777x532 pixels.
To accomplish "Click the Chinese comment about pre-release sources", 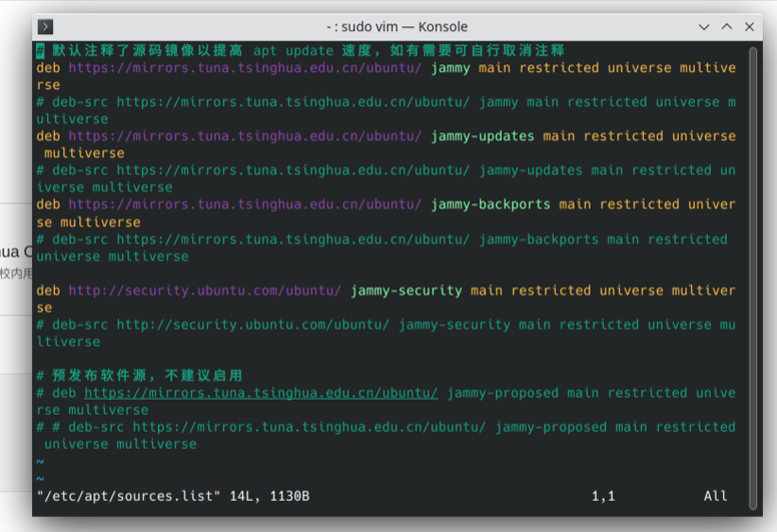I will 140,375.
